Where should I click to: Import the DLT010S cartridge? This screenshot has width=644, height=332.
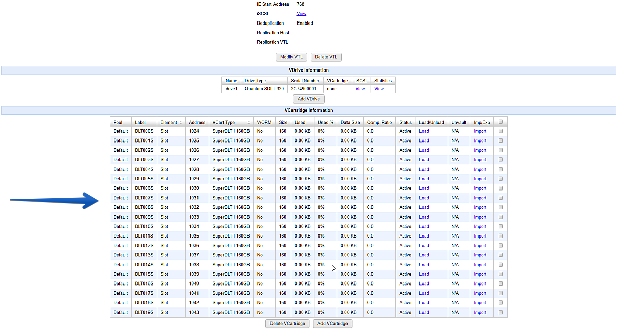click(480, 226)
